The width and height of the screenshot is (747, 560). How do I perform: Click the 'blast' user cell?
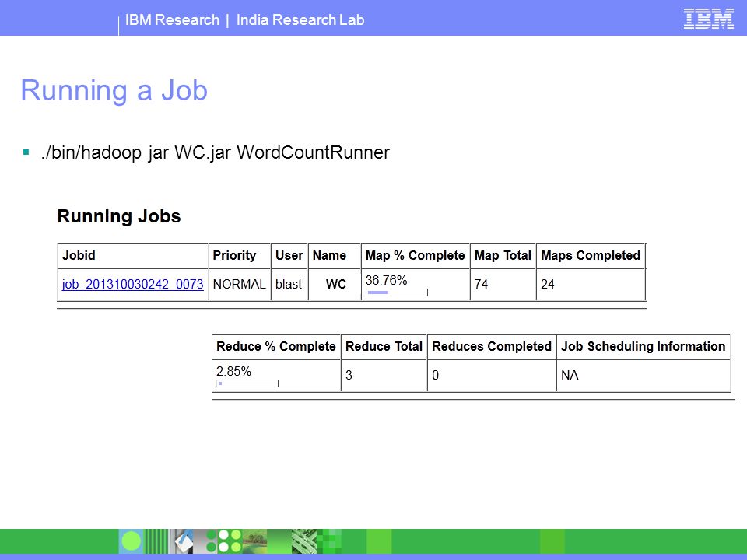pos(289,285)
